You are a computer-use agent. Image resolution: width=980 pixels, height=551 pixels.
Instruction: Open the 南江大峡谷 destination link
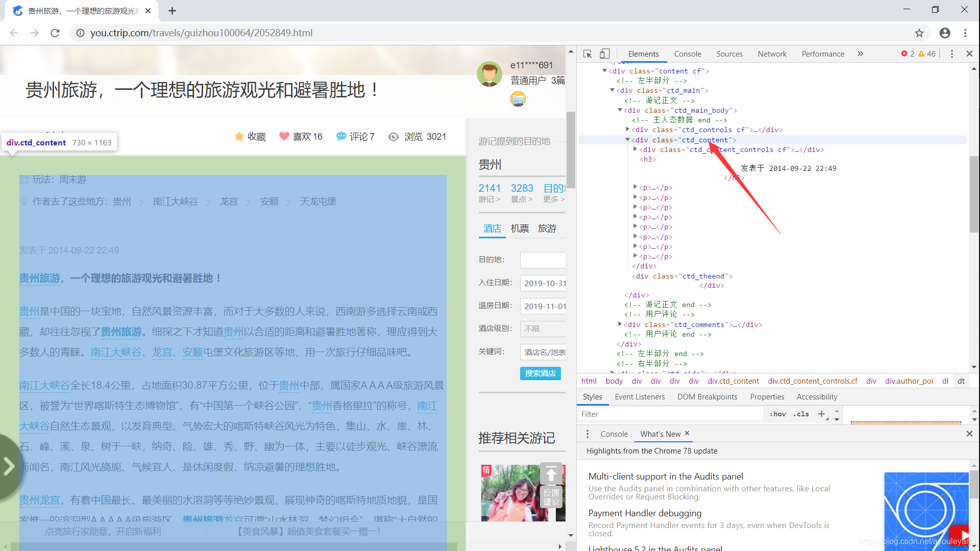pyautogui.click(x=175, y=202)
